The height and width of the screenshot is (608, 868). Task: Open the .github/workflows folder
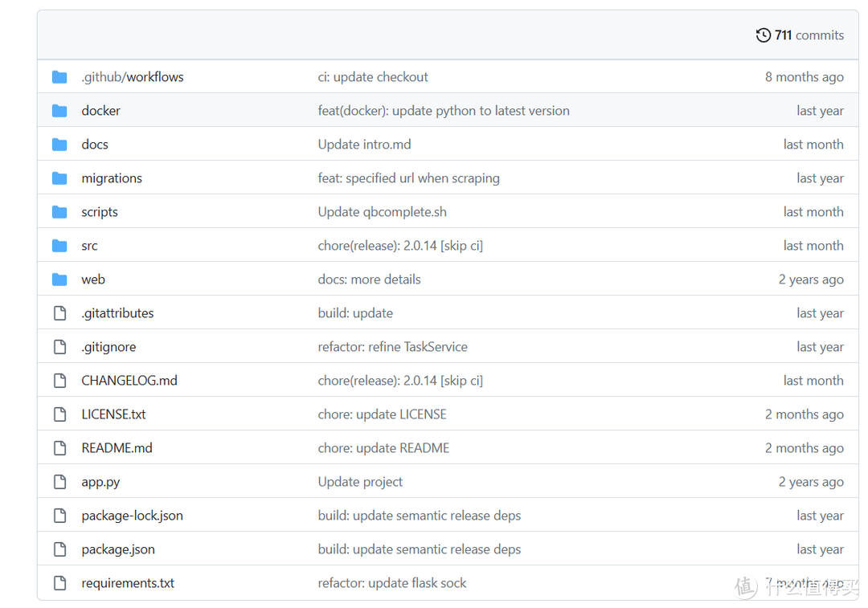coord(133,77)
